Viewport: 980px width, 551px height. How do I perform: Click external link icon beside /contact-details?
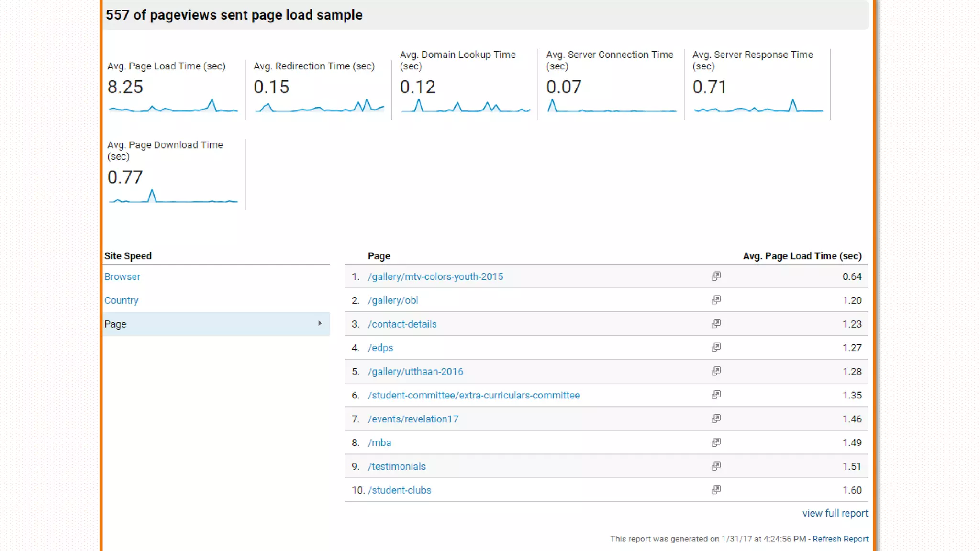tap(716, 324)
